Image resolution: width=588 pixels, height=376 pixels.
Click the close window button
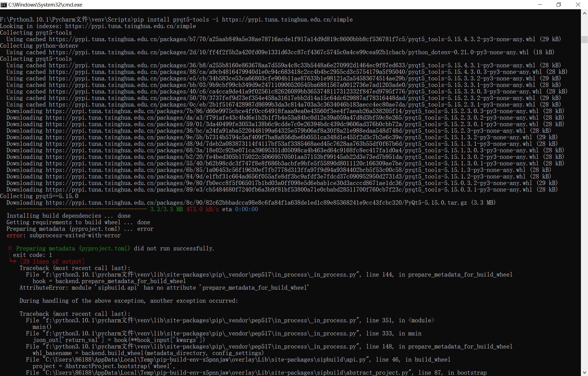coord(578,5)
